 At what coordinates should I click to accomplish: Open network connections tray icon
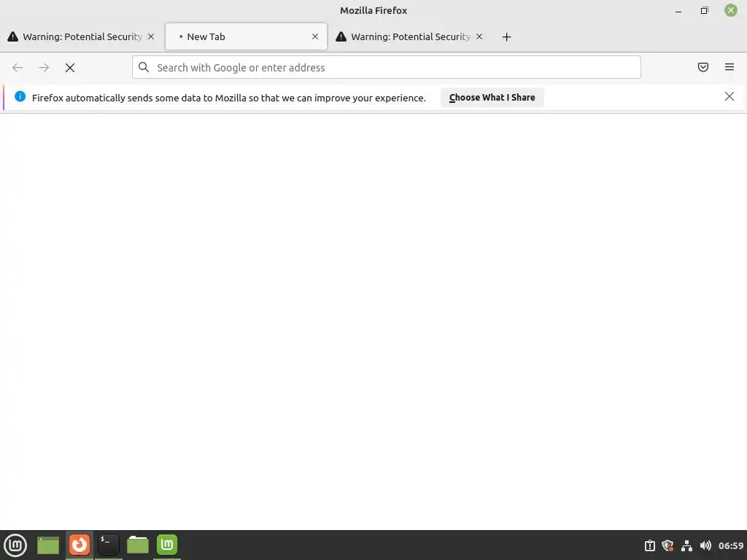[686, 545]
